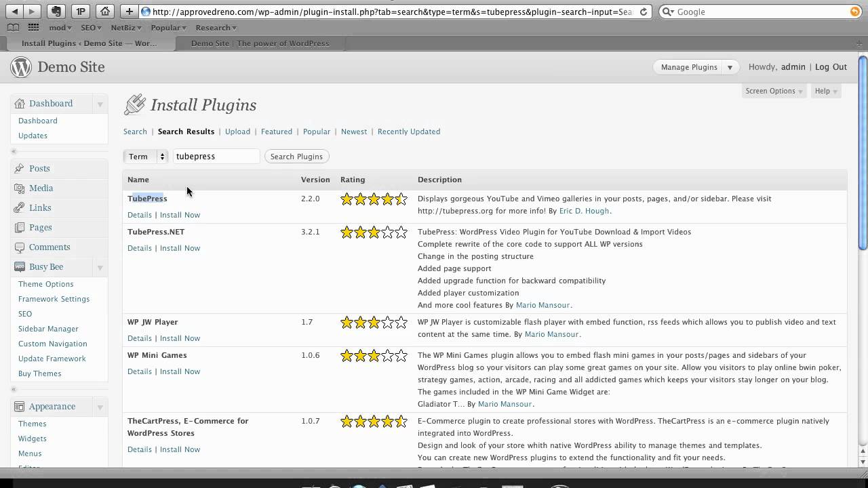
Task: Open the Term search-type dropdown
Action: pyautogui.click(x=145, y=157)
